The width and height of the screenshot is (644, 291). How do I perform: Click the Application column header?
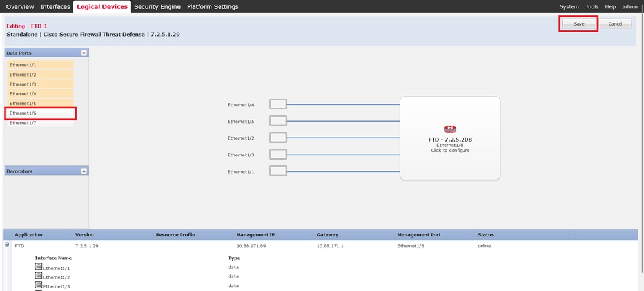[x=29, y=235]
